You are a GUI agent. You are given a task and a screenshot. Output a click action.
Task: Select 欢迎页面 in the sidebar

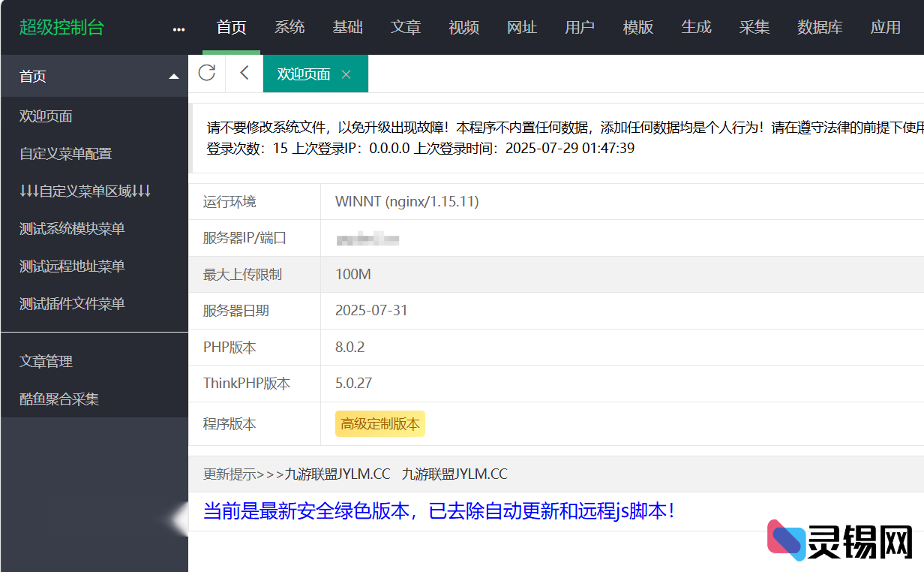point(47,116)
